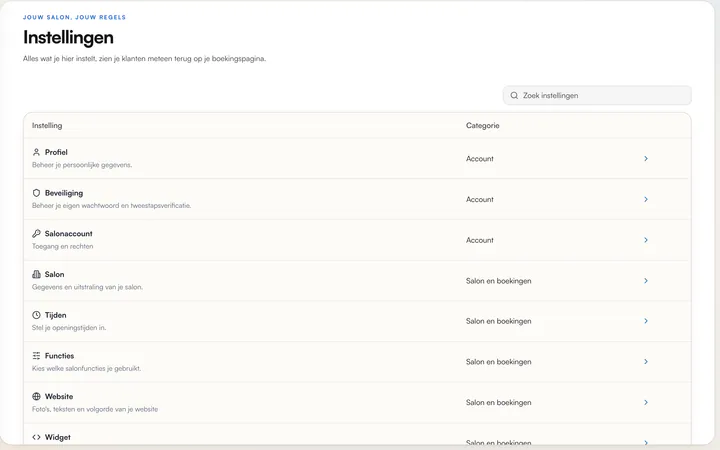This screenshot has width=720, height=450.
Task: Open the Salonaccount setting title
Action: (68, 233)
